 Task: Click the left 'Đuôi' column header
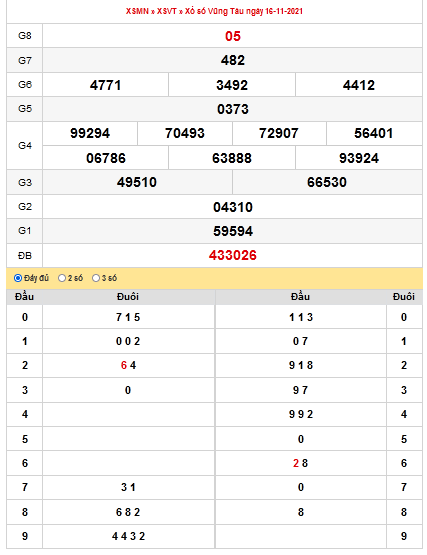128,296
